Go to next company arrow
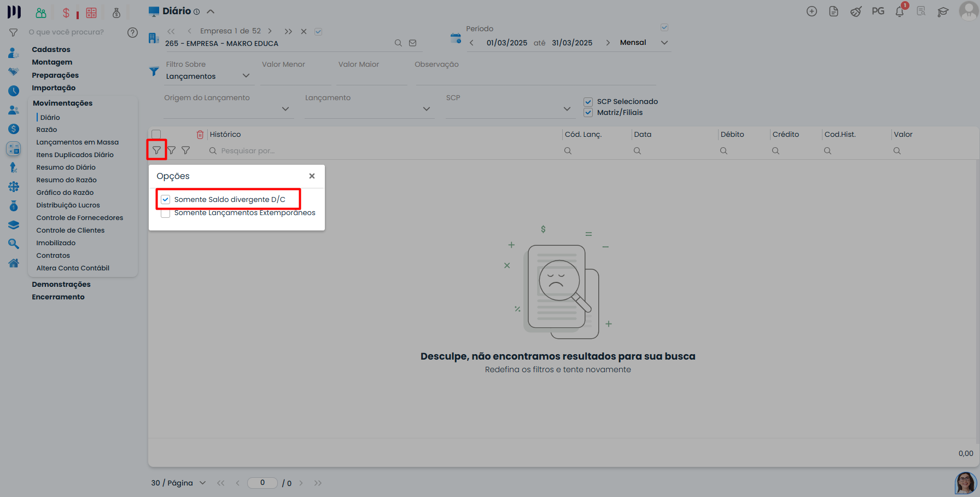Image resolution: width=980 pixels, height=497 pixels. tap(270, 31)
